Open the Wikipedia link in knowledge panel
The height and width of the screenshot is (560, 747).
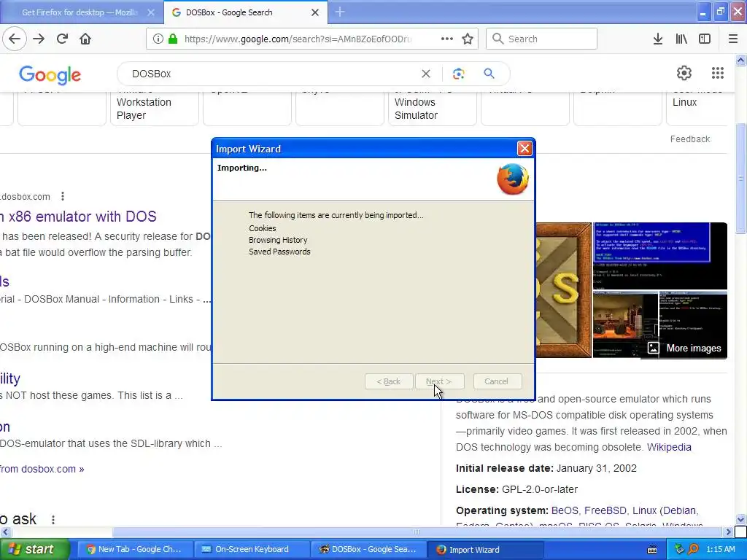pyautogui.click(x=669, y=447)
